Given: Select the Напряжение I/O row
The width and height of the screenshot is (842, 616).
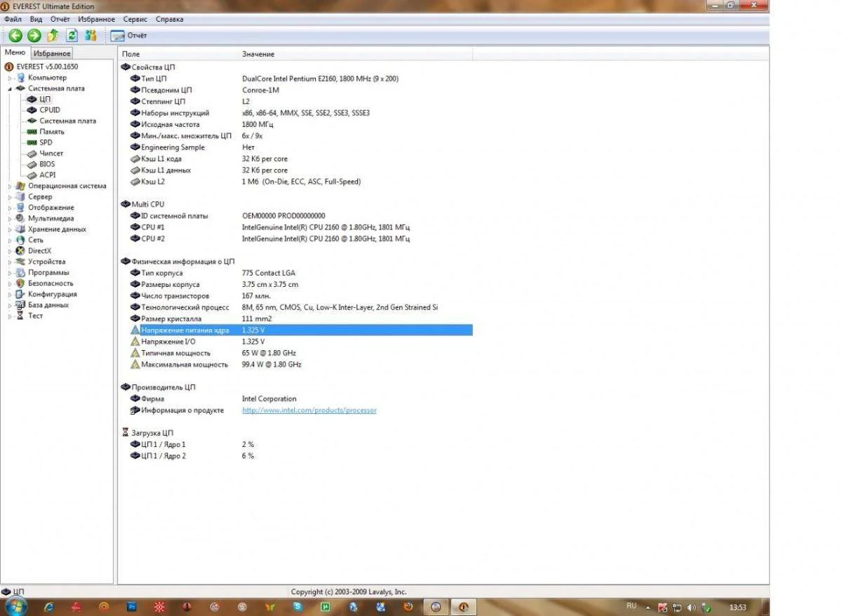Looking at the screenshot, I should click(x=300, y=342).
